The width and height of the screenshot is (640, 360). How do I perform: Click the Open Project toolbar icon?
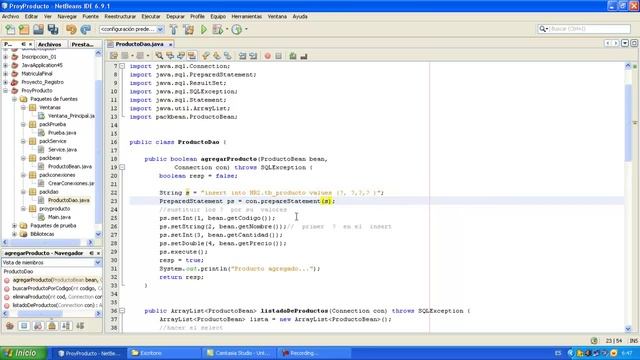click(x=38, y=29)
